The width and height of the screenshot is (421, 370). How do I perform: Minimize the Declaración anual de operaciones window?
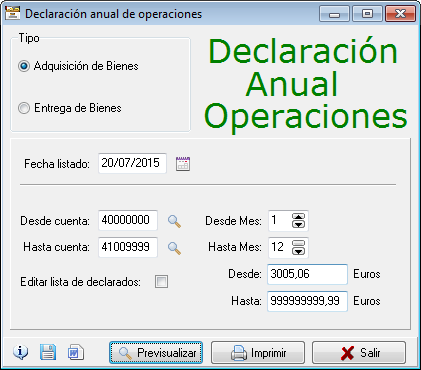tap(334, 14)
